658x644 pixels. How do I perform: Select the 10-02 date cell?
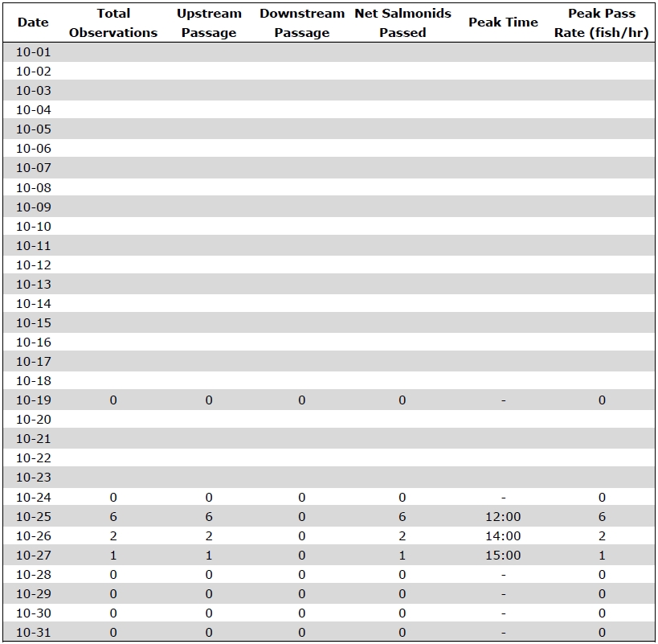click(34, 72)
